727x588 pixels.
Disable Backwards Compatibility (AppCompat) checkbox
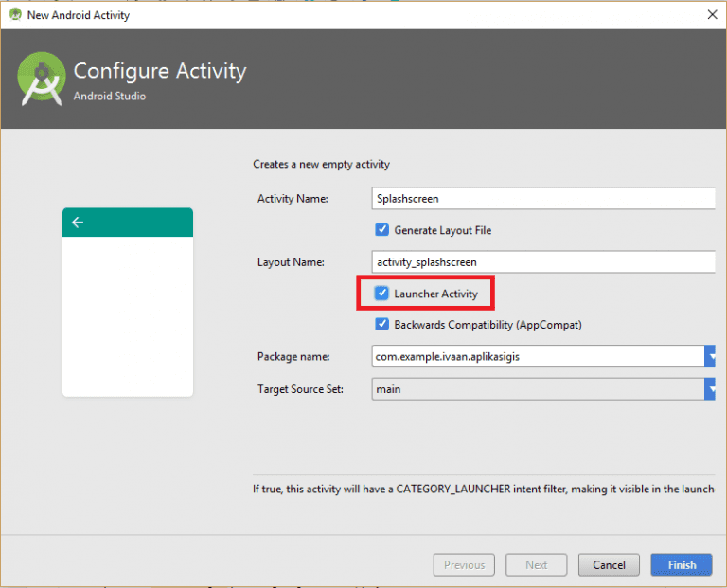point(382,325)
